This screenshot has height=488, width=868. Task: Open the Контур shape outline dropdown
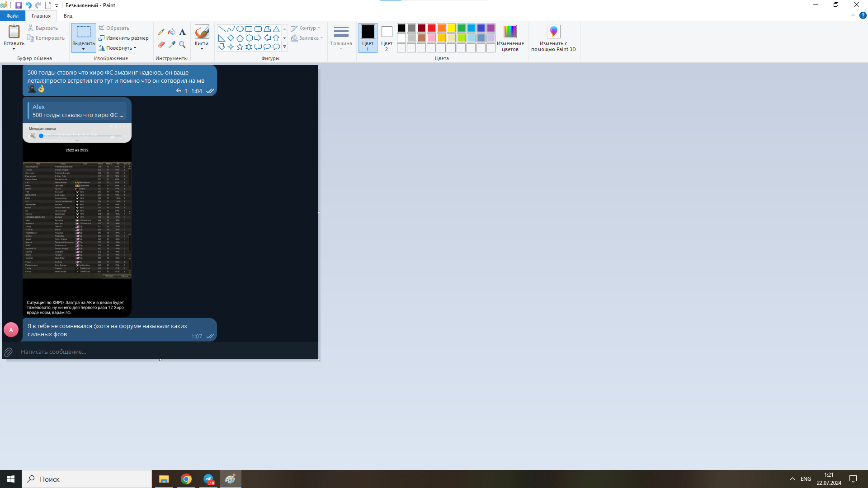pos(306,28)
